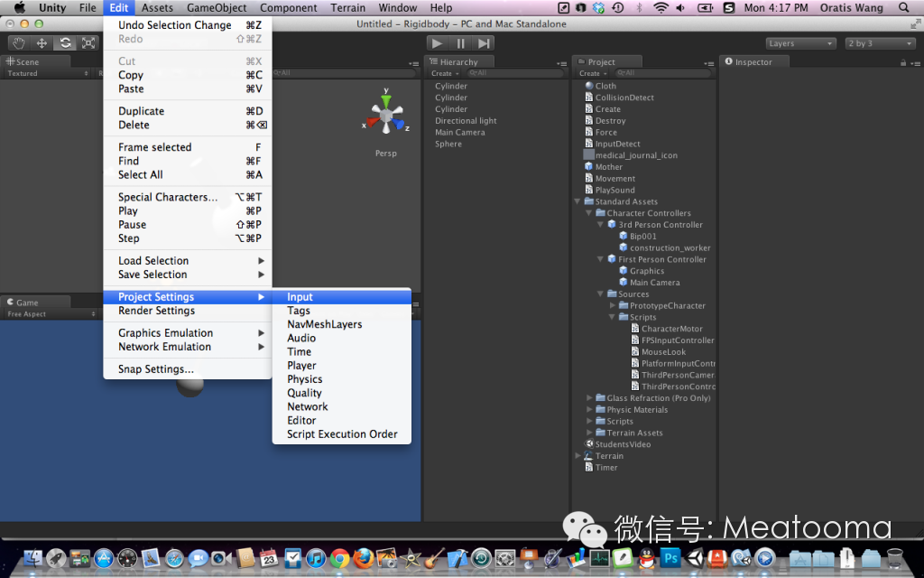Open the Project panel options menu icon
This screenshot has width=924, height=578.
pos(709,63)
